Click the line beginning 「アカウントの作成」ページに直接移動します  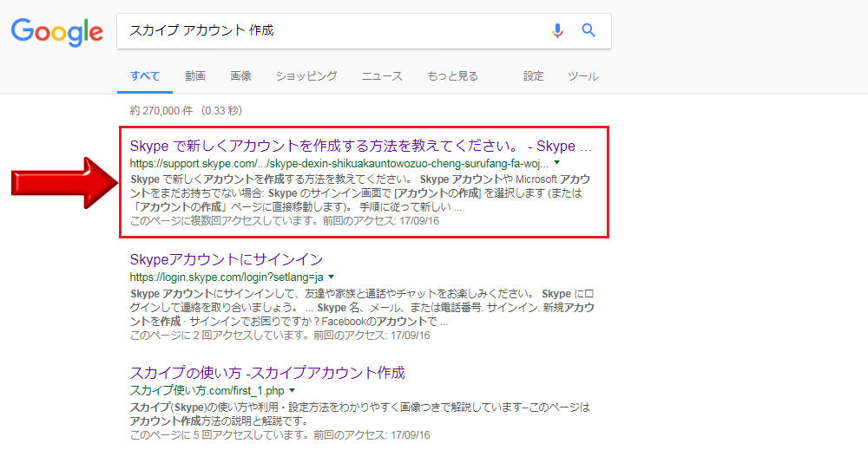tap(296, 207)
